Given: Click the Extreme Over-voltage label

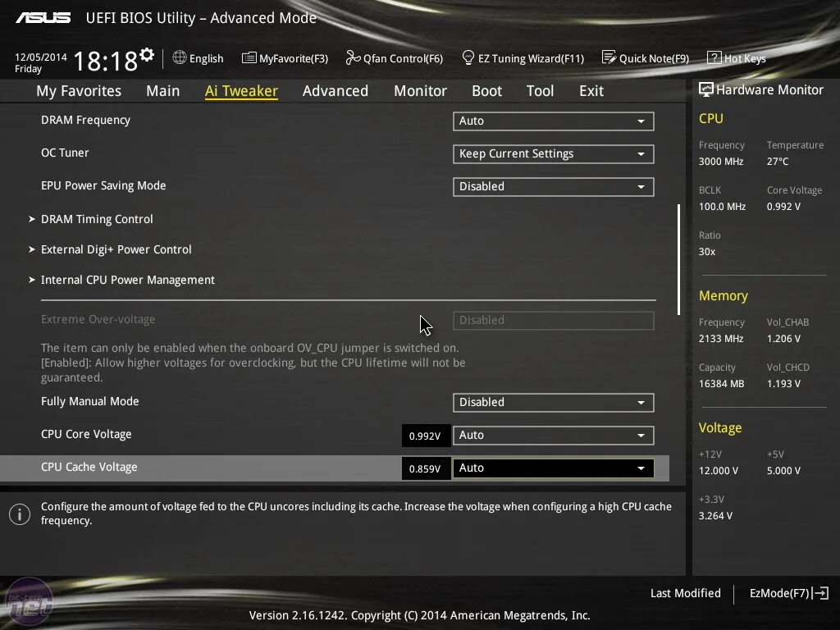Looking at the screenshot, I should click(x=98, y=319).
